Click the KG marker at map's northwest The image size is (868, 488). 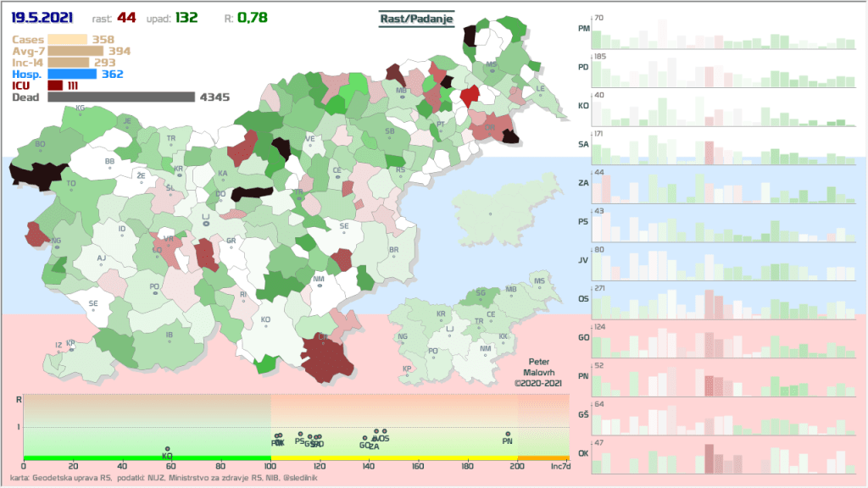pos(81,113)
